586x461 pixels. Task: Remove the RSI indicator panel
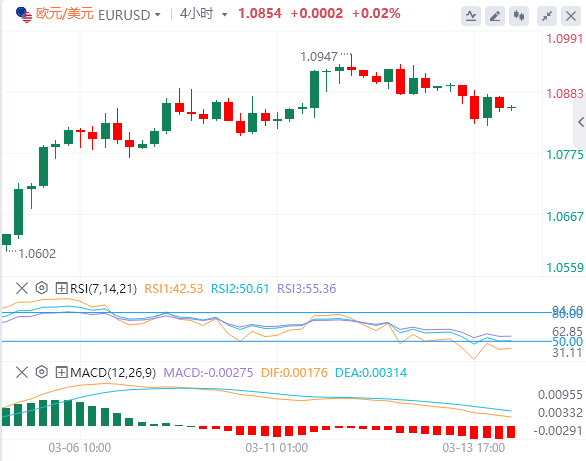tap(22, 288)
